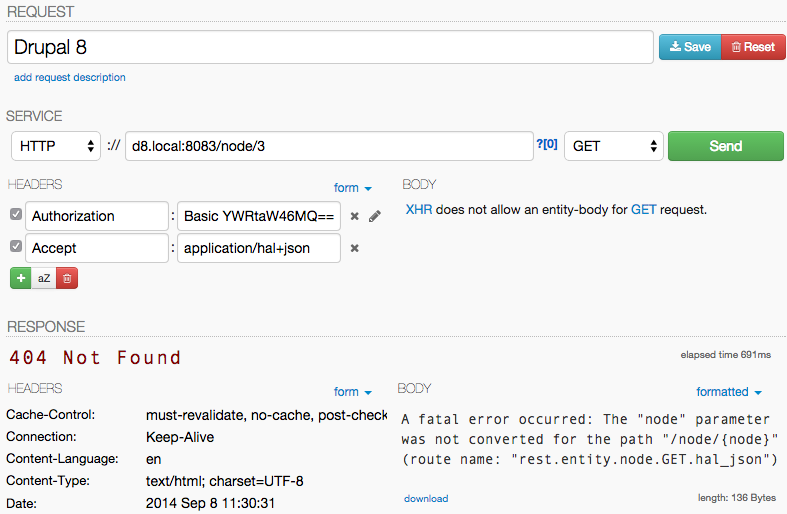Image resolution: width=787 pixels, height=514 pixels.
Task: Select the fatal error response body text
Action: (590, 439)
